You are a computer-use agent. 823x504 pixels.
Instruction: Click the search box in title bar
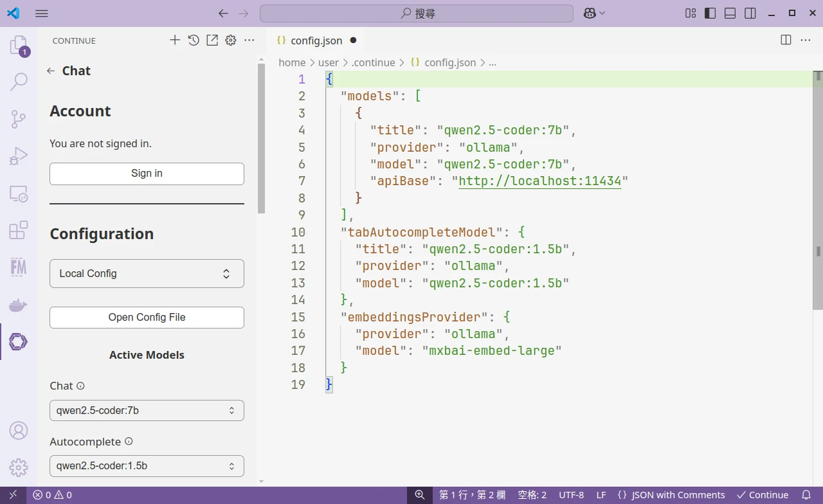pos(416,13)
